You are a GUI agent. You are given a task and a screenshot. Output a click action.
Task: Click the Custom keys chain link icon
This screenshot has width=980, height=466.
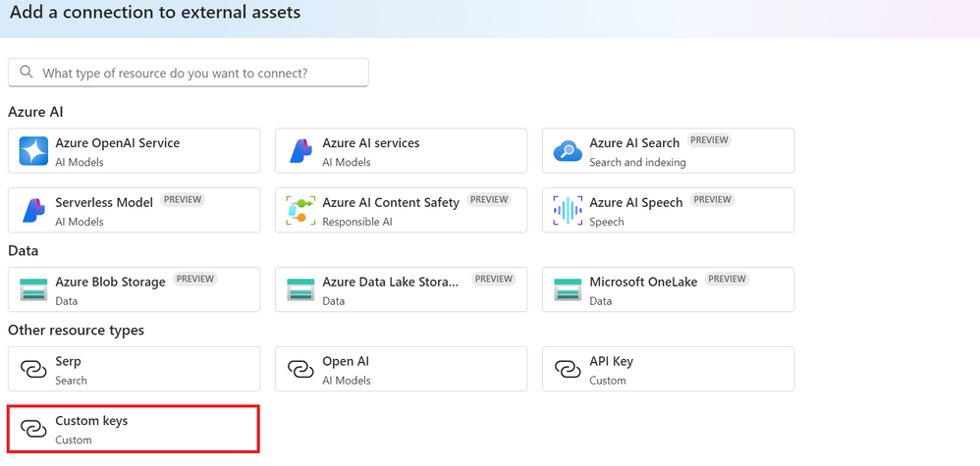point(33,429)
